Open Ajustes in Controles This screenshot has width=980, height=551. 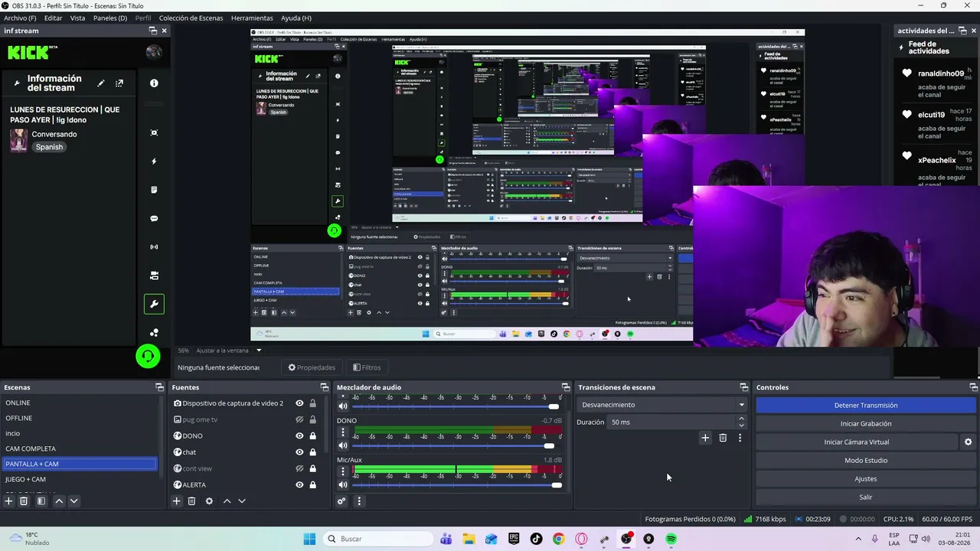coord(866,479)
